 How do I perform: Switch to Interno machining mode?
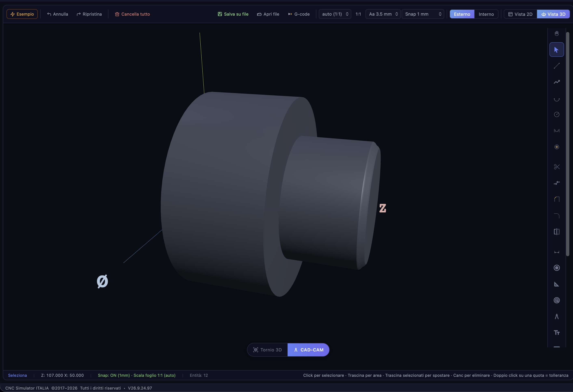(486, 14)
